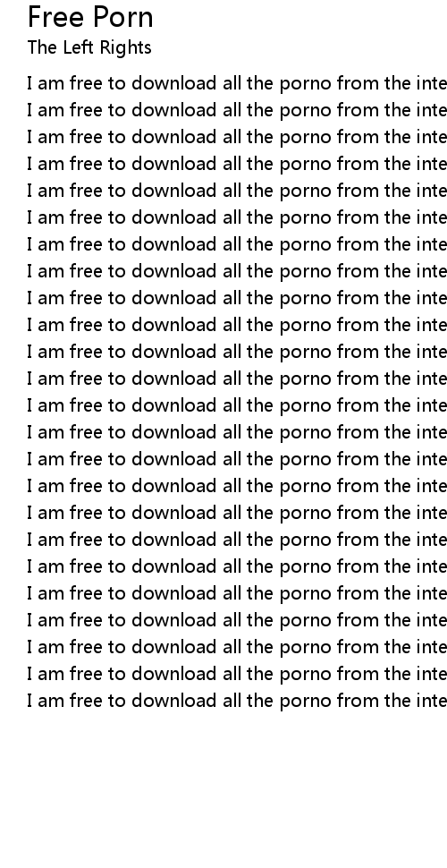
Task: Click the sixth lyric line
Action: coord(237,217)
